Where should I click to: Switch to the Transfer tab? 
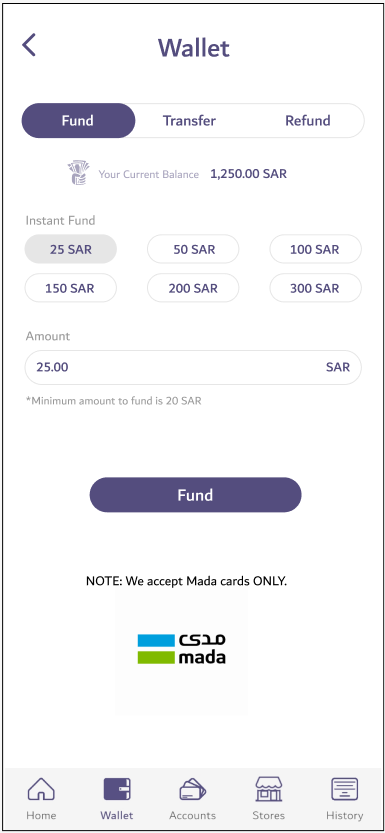click(x=189, y=121)
